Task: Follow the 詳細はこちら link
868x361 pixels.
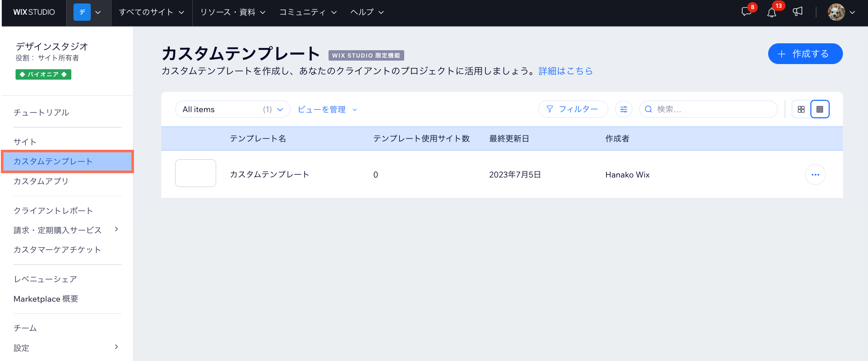Action: (565, 71)
